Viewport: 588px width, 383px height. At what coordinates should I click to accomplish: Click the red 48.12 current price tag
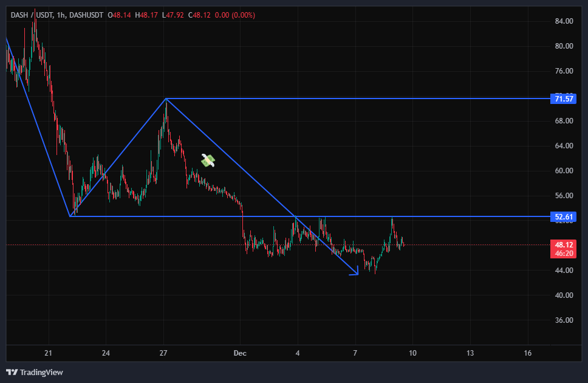563,245
